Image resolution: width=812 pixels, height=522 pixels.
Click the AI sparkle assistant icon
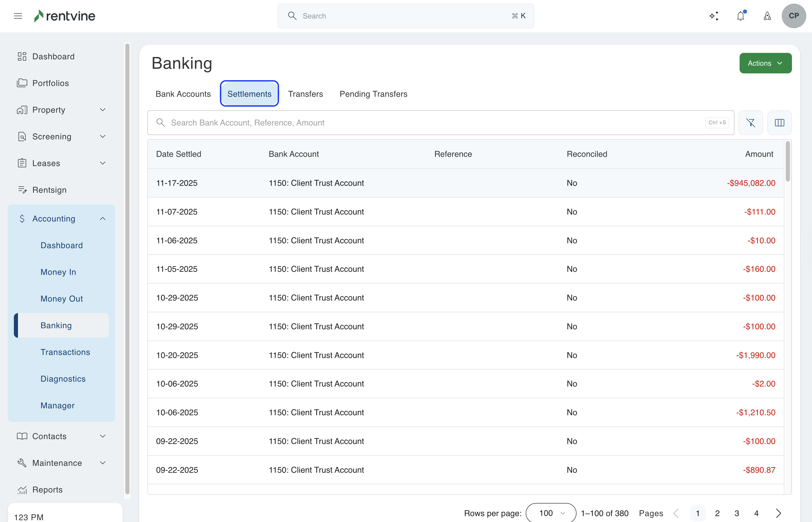(714, 16)
